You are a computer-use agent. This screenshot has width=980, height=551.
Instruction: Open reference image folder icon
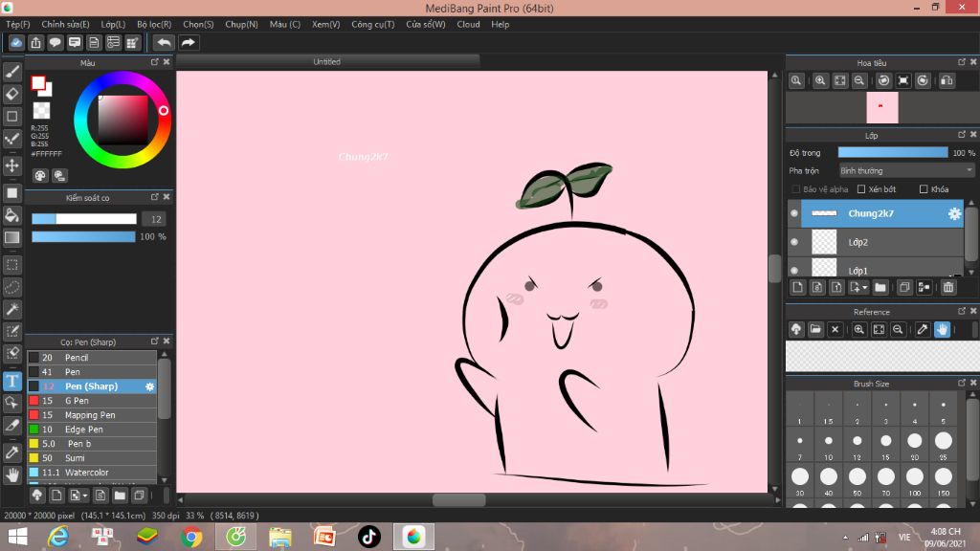(x=815, y=329)
